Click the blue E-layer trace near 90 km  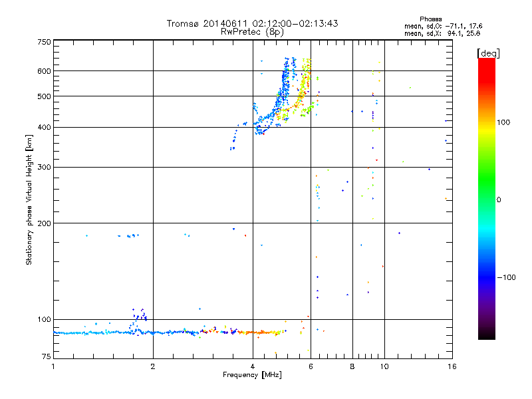126,332
